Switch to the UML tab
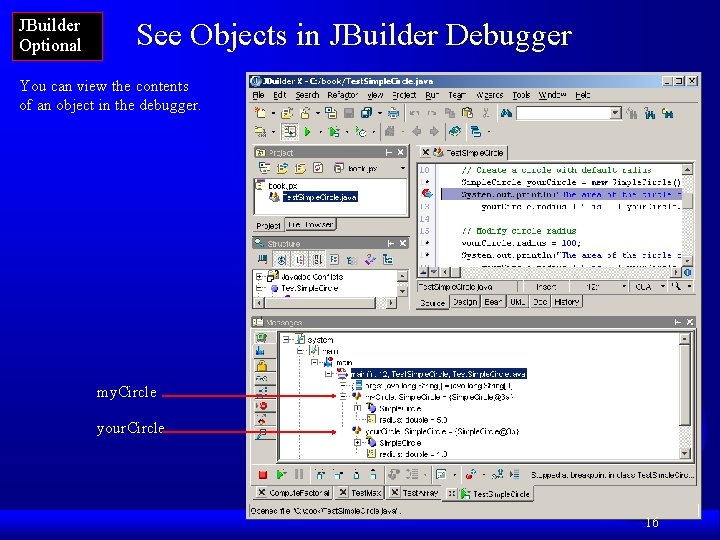This screenshot has height=540, width=720. pyautogui.click(x=518, y=302)
